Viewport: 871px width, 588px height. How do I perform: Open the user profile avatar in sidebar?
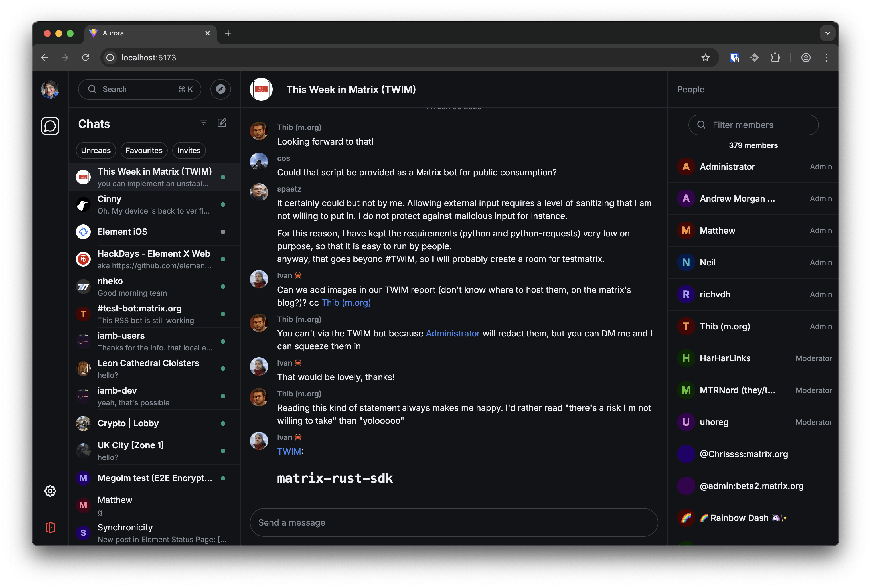pos(50,90)
